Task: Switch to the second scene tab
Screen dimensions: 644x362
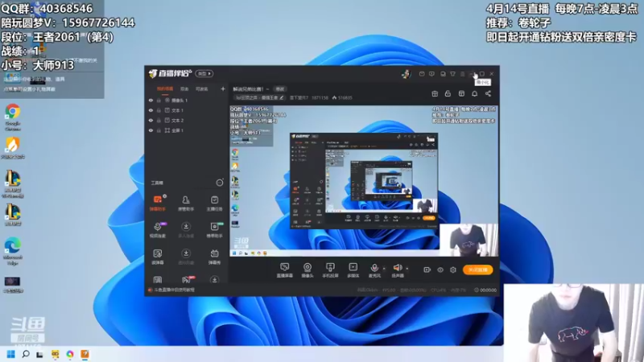Action: (184, 88)
